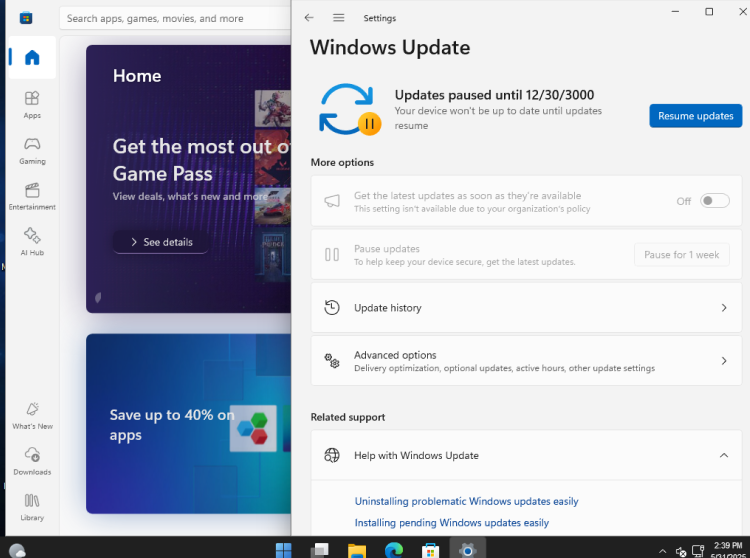The width and height of the screenshot is (750, 558).
Task: Click the globe icon beside Help with Windows Update
Action: click(331, 455)
